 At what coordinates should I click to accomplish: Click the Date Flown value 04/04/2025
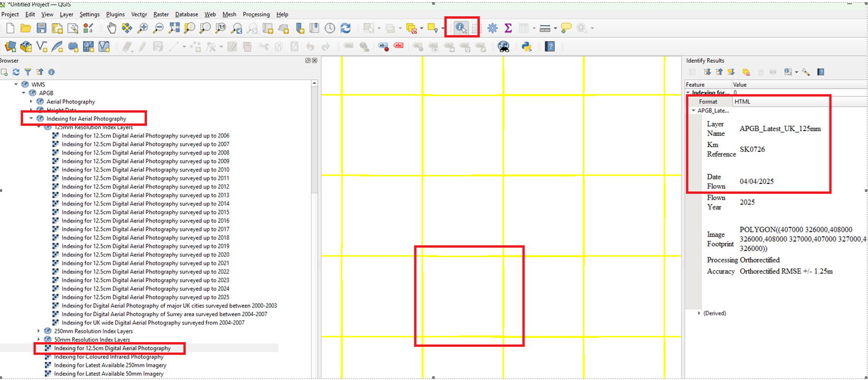tap(757, 182)
